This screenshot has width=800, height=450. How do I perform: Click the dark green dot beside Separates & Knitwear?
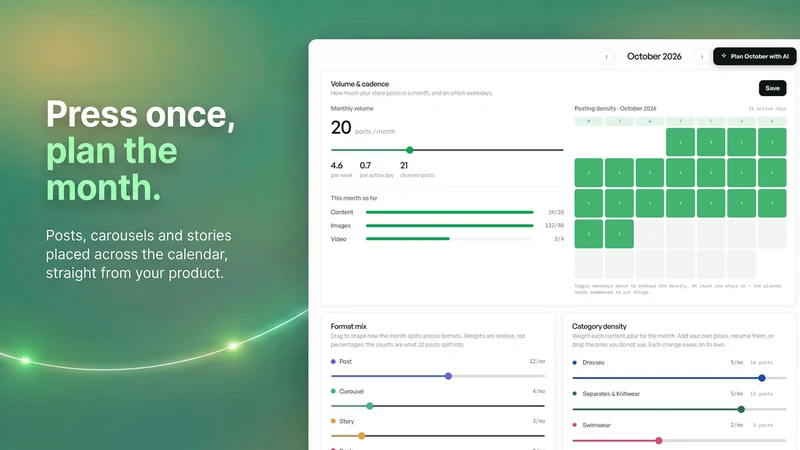tap(574, 393)
